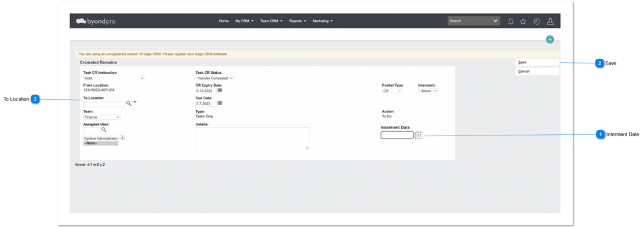Image resolution: width=644 pixels, height=228 pixels.
Task: Click the From Location value 123-RGC2-807-002
Action: point(99,90)
